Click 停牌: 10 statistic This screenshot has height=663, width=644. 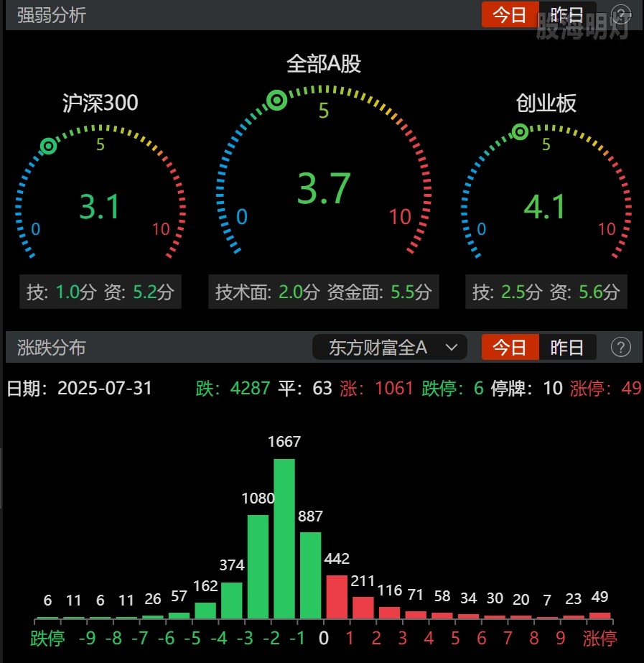(x=526, y=388)
